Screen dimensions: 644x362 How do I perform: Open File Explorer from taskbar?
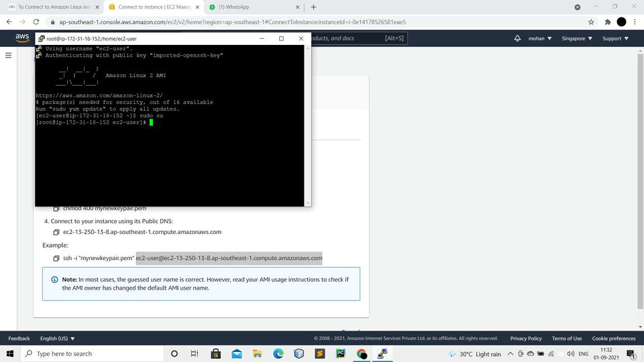click(257, 354)
